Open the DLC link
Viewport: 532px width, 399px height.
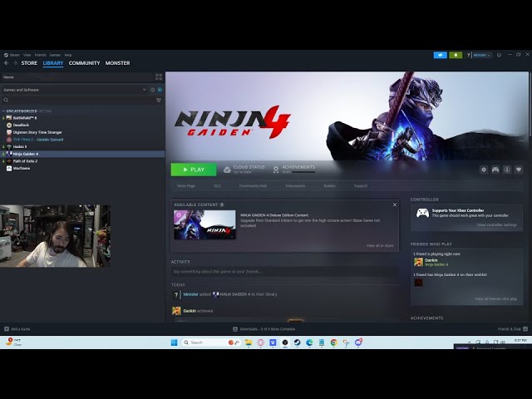(x=217, y=186)
